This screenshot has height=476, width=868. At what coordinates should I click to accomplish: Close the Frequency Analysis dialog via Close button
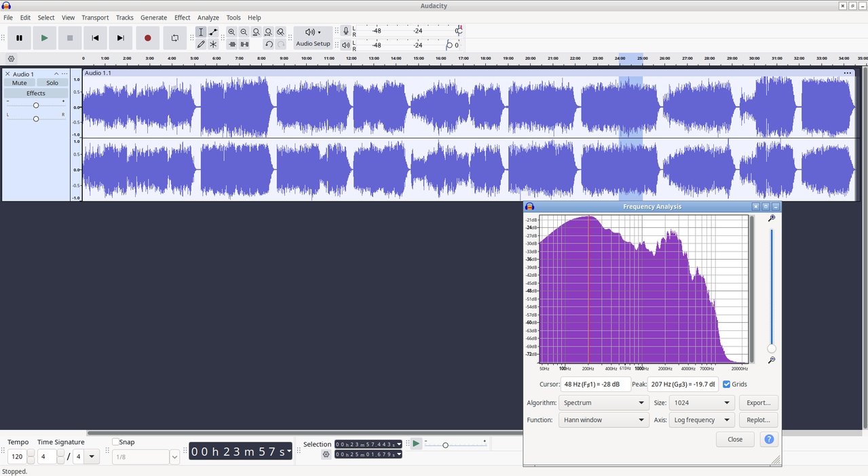735,439
